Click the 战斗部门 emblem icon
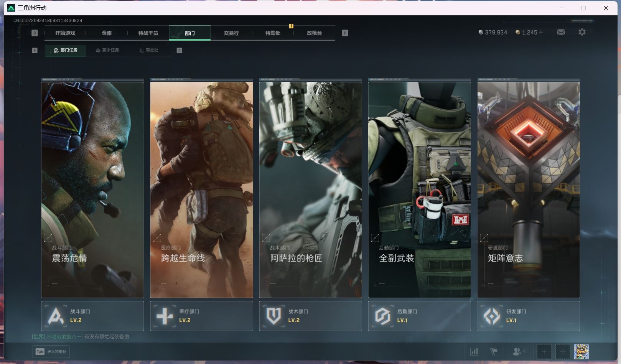The height and width of the screenshot is (364, 621). point(56,316)
